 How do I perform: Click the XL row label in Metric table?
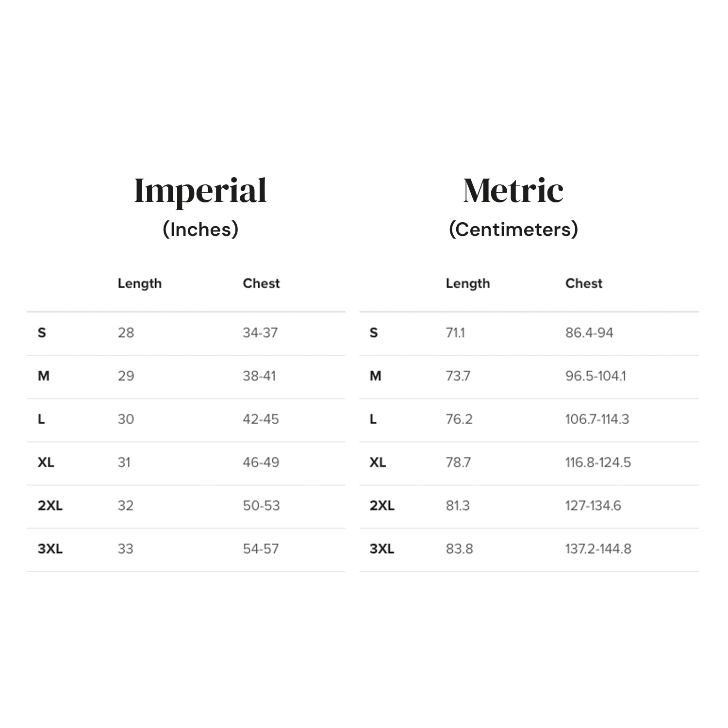[x=378, y=463]
